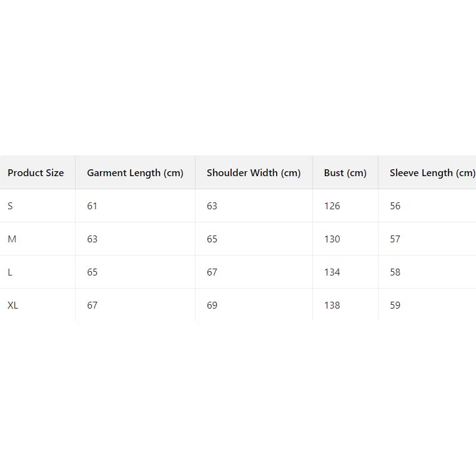
Task: Click sleeve length value 56
Action: (395, 206)
